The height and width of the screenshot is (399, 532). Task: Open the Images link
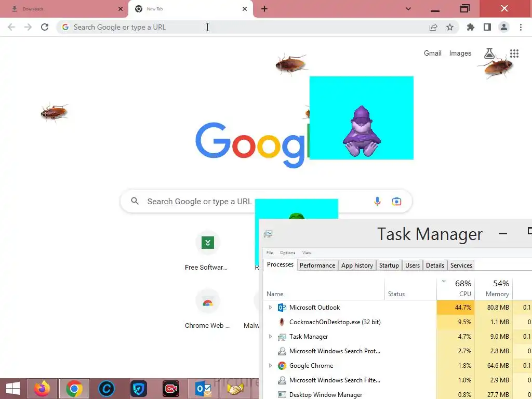pyautogui.click(x=460, y=54)
